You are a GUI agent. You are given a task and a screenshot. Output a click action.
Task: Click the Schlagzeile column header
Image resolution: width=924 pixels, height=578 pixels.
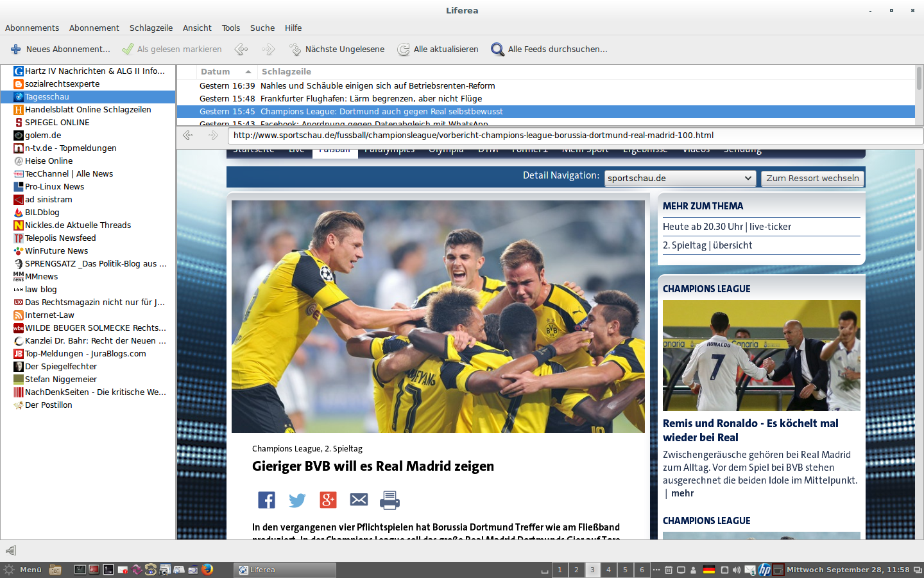tap(586, 71)
